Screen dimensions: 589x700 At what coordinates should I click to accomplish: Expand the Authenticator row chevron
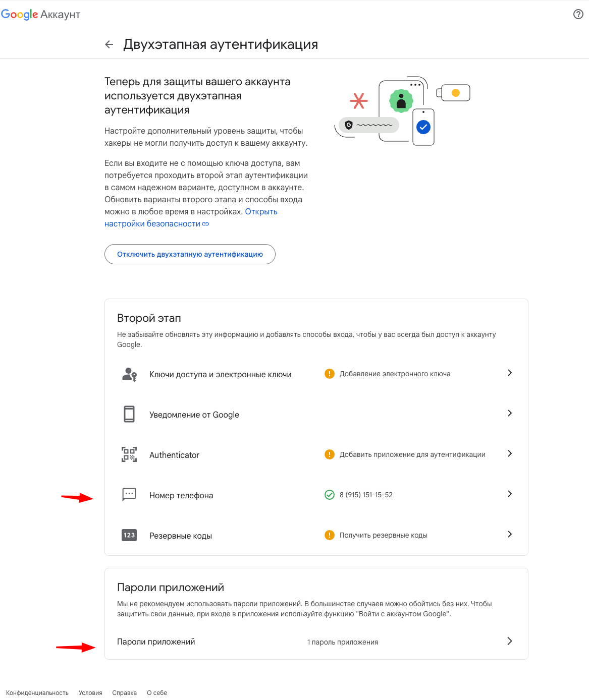pyautogui.click(x=510, y=453)
